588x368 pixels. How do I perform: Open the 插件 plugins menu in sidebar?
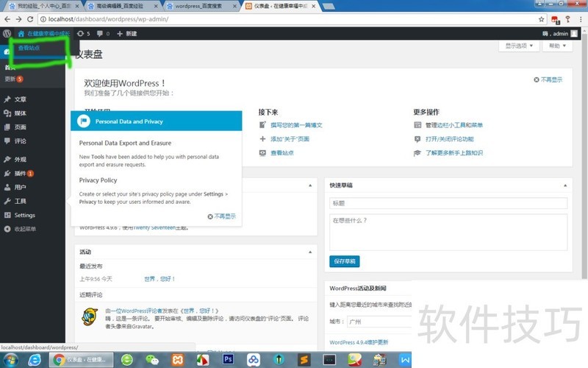point(21,173)
